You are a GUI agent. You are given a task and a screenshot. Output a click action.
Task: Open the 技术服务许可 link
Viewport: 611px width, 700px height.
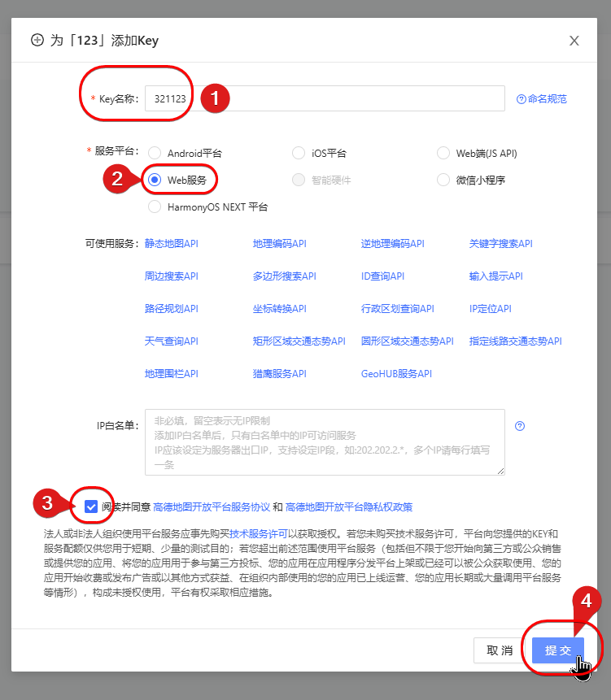[258, 534]
